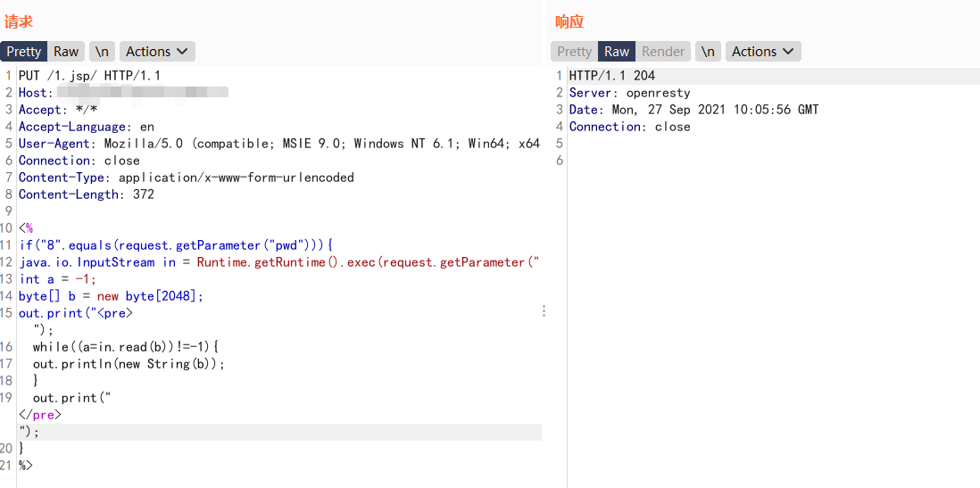
Task: Click the closing %> JSP tag
Action: coord(26,466)
